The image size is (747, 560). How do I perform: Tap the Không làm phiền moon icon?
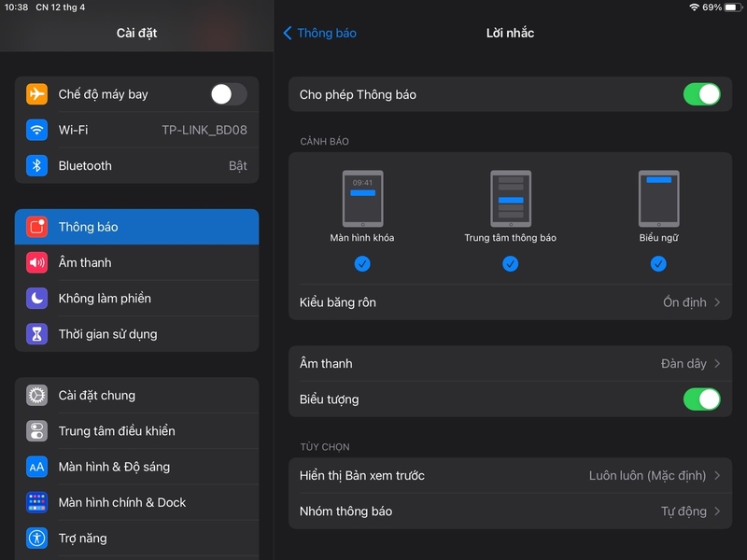(36, 298)
